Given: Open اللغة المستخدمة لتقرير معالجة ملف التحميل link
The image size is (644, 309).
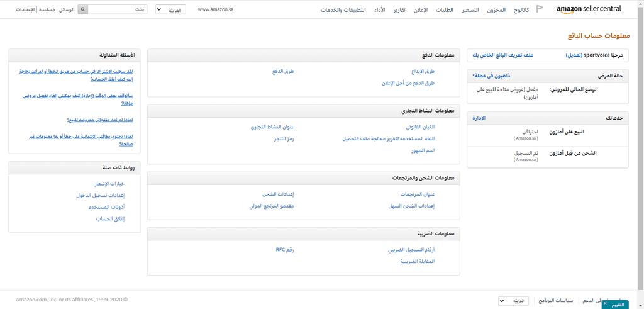Looking at the screenshot, I should click(x=389, y=139).
